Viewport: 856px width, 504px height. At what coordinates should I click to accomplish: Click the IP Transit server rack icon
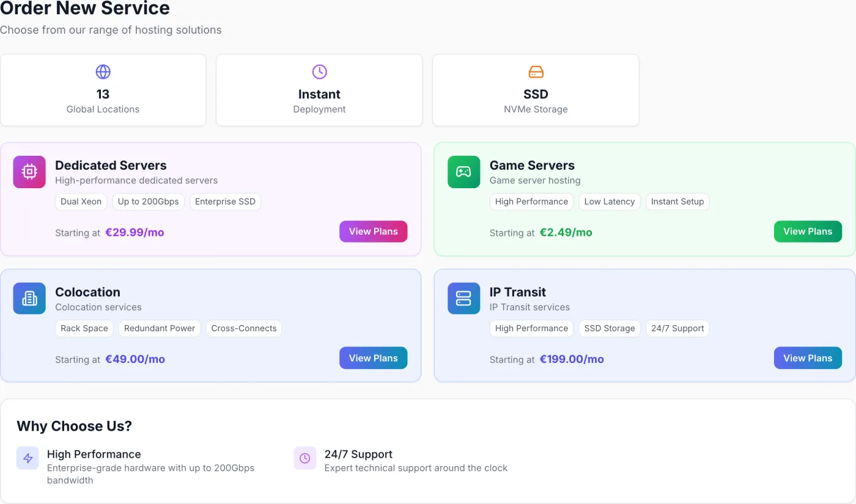[x=463, y=298]
